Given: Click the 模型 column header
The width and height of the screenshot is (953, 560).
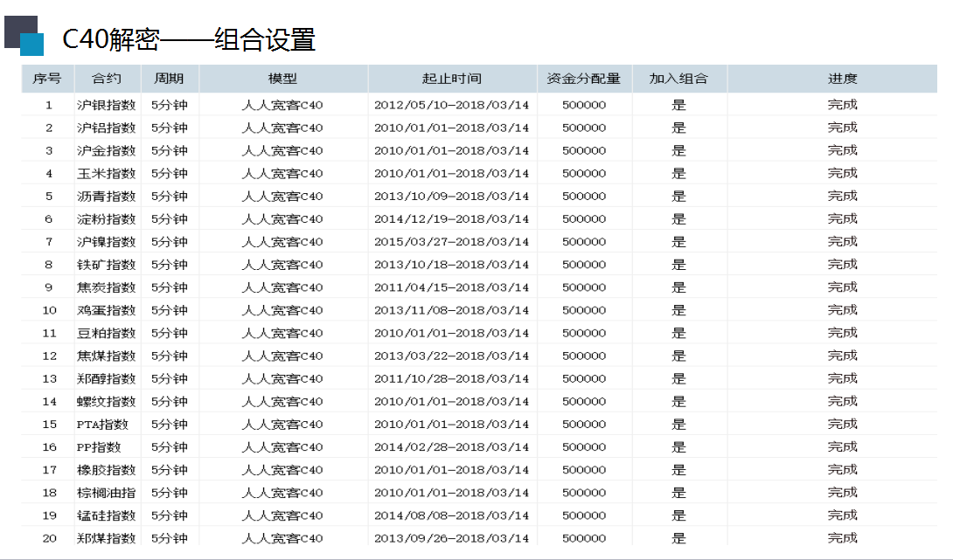Looking at the screenshot, I should 282,79.
